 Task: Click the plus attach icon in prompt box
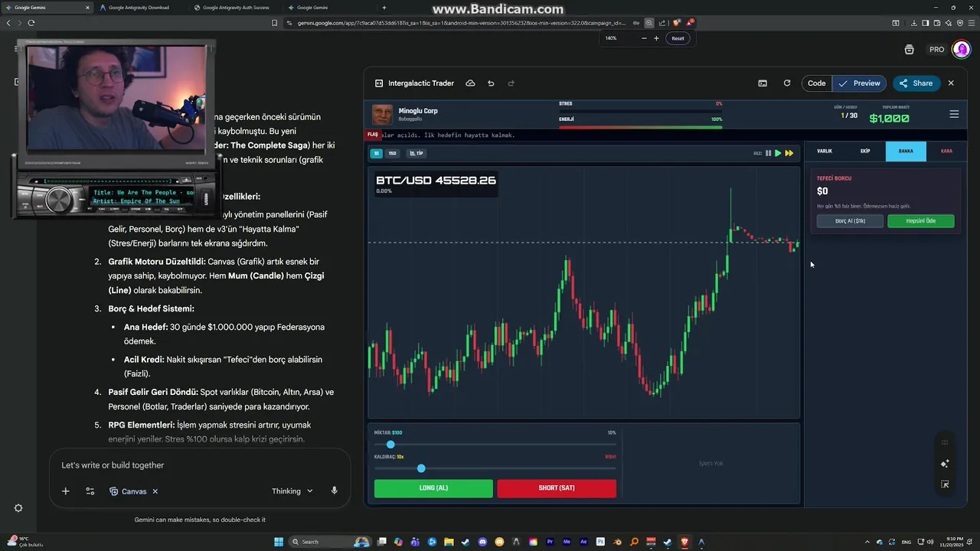(x=66, y=491)
